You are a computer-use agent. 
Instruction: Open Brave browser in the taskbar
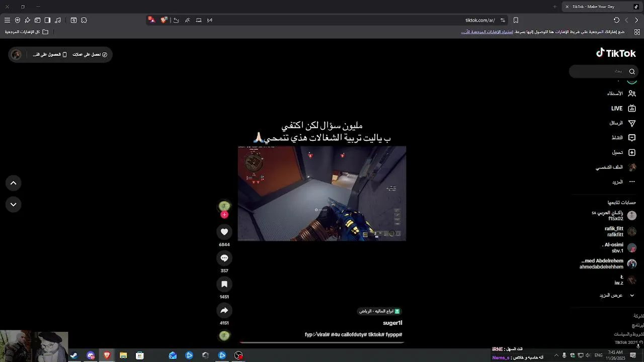tap(107, 355)
